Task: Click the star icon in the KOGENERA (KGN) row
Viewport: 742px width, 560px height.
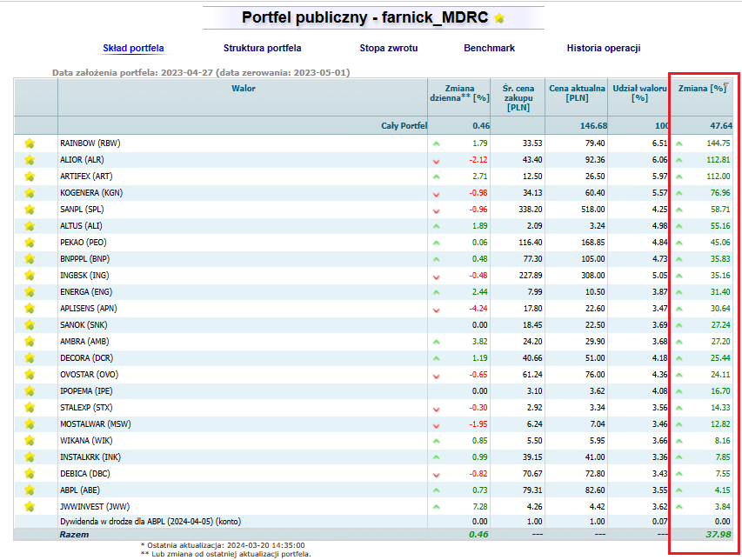Action: (x=30, y=193)
